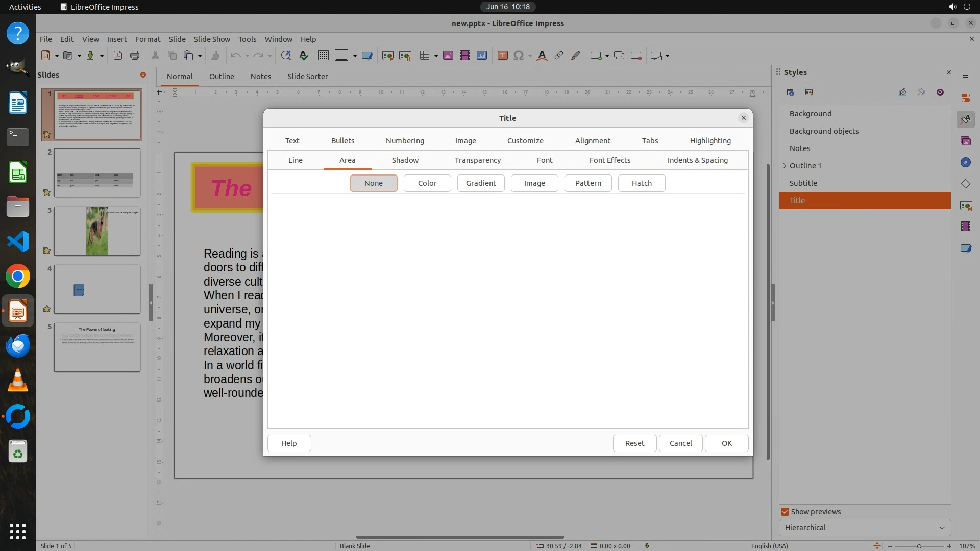Click the Print icon in toolbar

[x=135, y=56]
